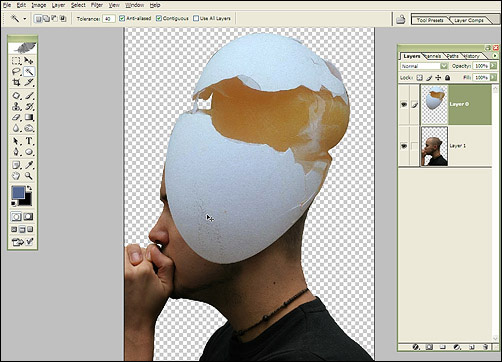Select the Magic Wand tool in toolbox
Screen dimensions: 502x362
(29, 71)
